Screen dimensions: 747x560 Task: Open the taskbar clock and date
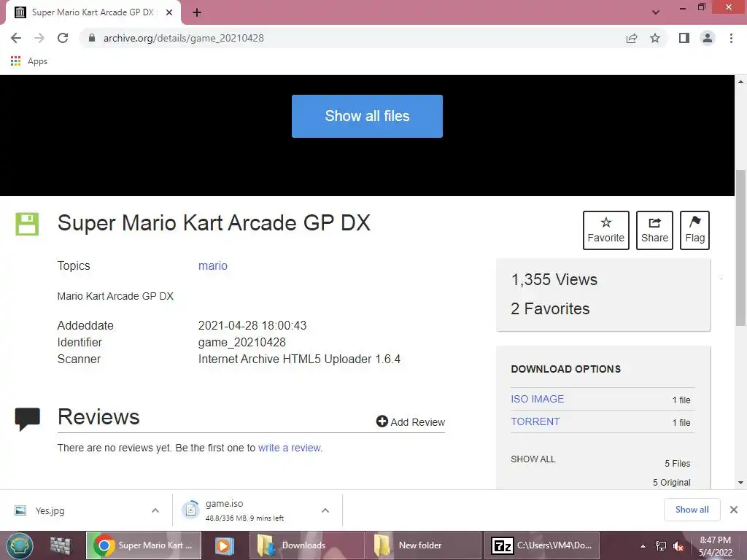click(x=715, y=546)
